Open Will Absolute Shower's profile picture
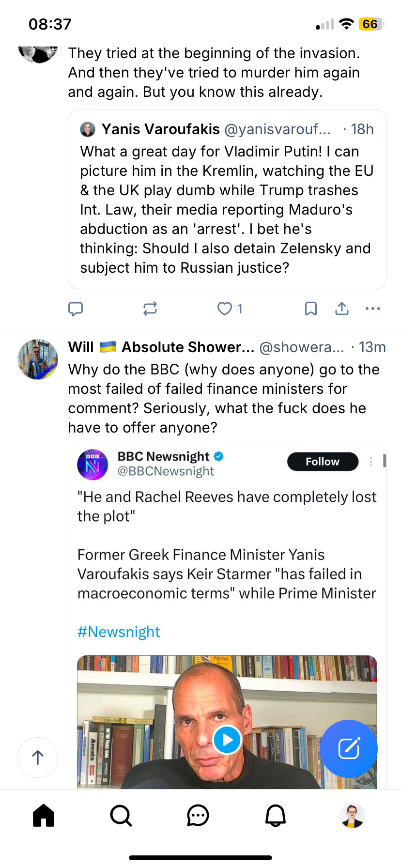The image size is (401, 868). click(38, 359)
